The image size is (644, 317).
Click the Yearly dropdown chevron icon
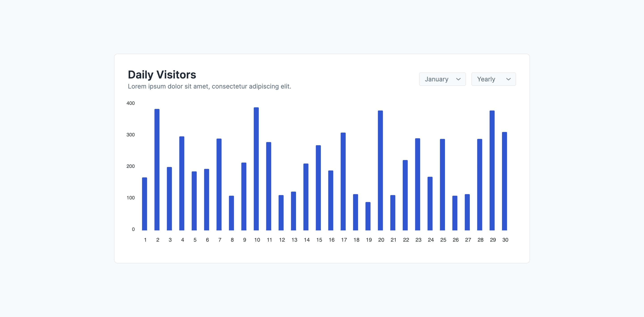508,79
